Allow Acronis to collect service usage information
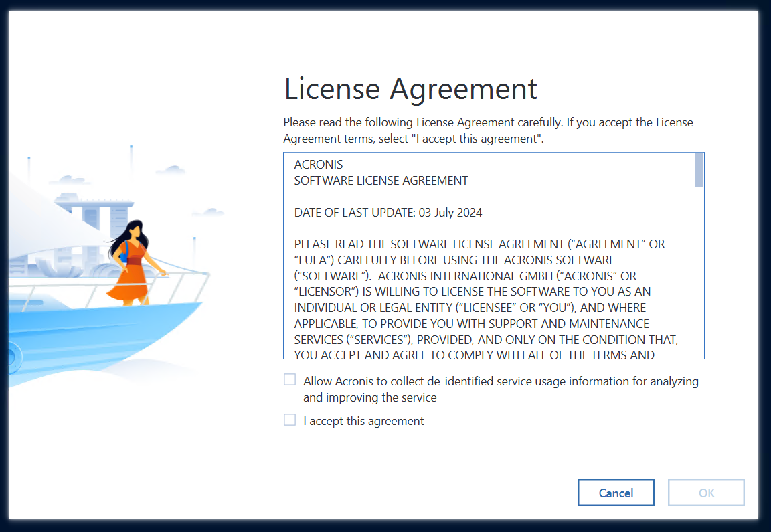This screenshot has width=771, height=532. pyautogui.click(x=289, y=379)
